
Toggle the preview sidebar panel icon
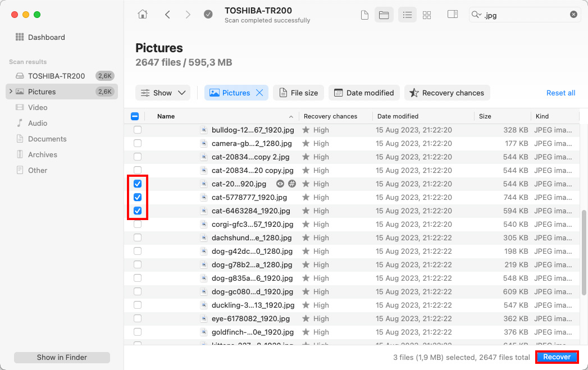[453, 15]
